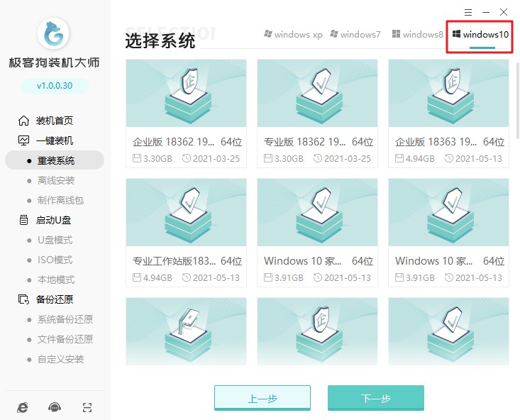Click the Internet Explorer browser icon

point(23,407)
